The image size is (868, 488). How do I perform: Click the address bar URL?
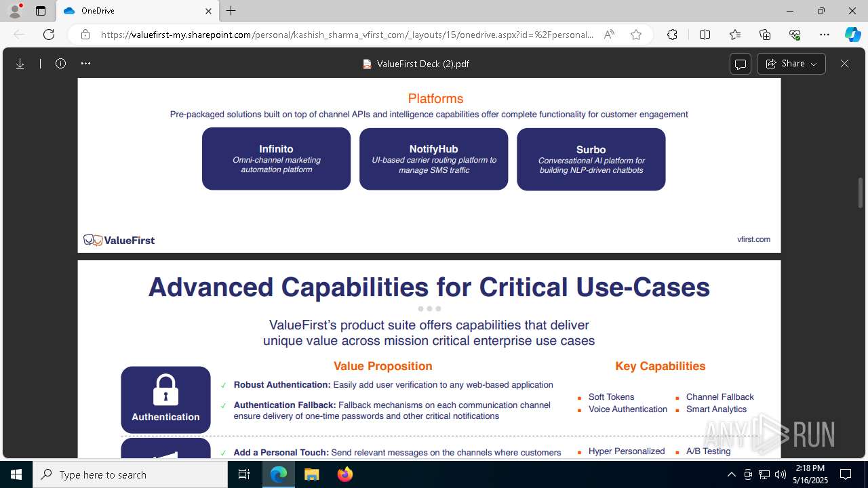[347, 35]
